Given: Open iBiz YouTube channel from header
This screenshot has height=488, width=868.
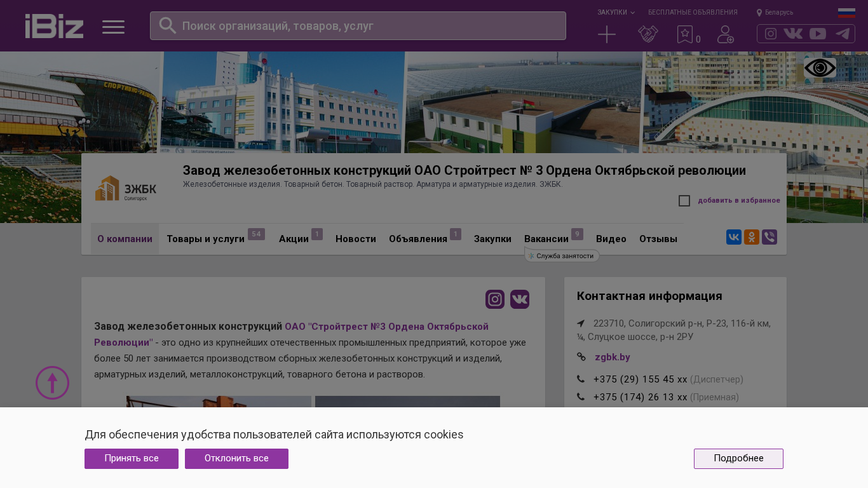Looking at the screenshot, I should pyautogui.click(x=818, y=34).
